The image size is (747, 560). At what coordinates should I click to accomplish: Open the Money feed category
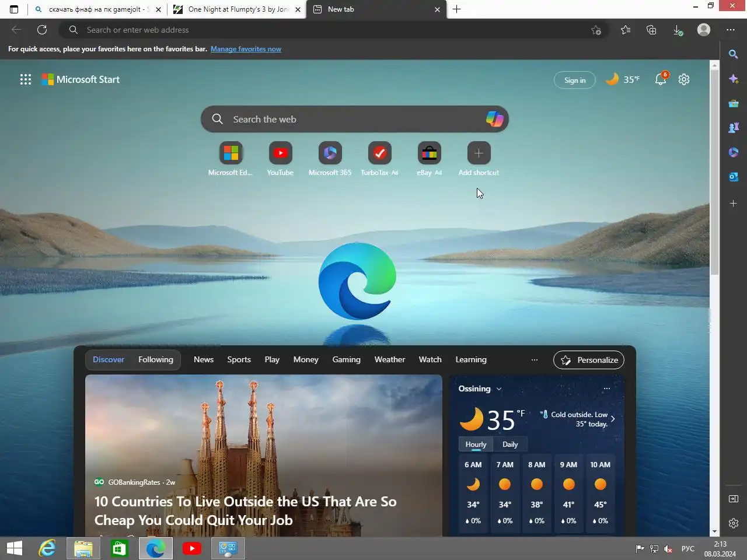[306, 359]
